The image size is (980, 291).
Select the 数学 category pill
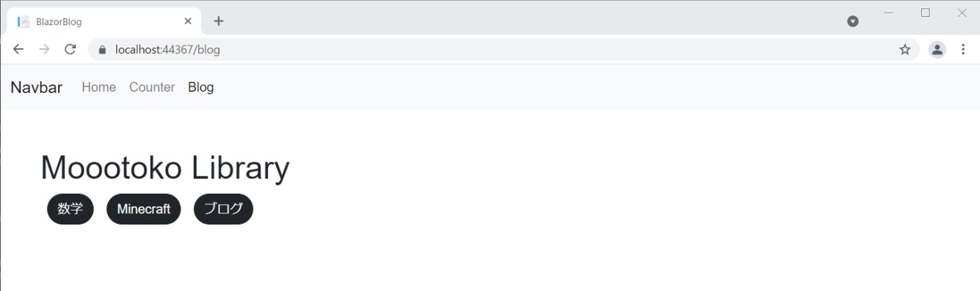70,208
